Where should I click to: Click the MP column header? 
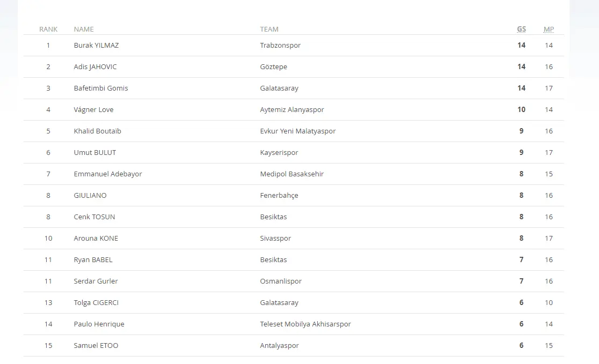pyautogui.click(x=549, y=29)
